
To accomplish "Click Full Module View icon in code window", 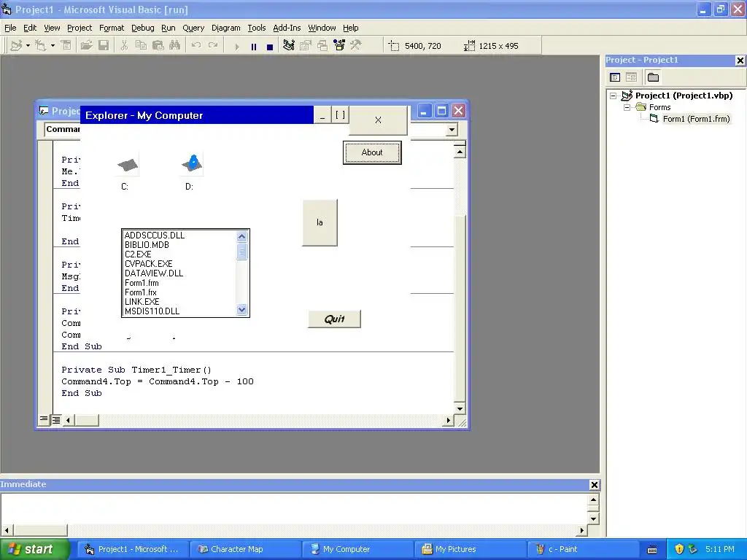I will 56,419.
